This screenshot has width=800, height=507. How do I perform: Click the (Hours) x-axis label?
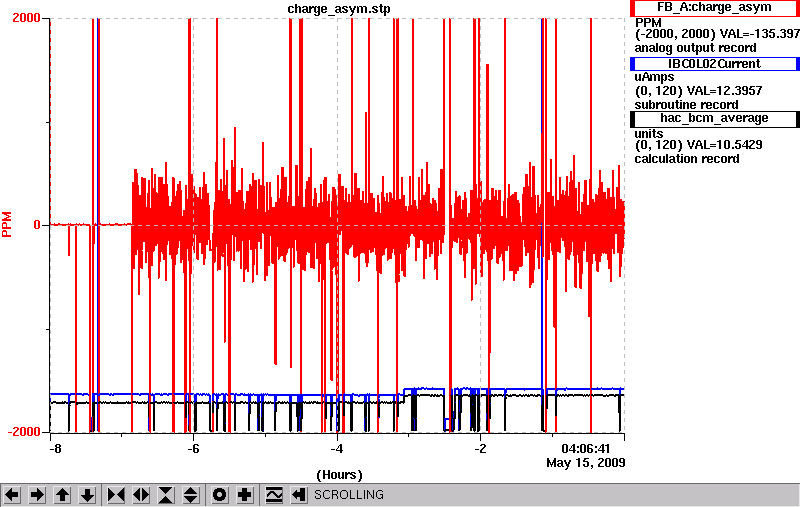point(339,475)
